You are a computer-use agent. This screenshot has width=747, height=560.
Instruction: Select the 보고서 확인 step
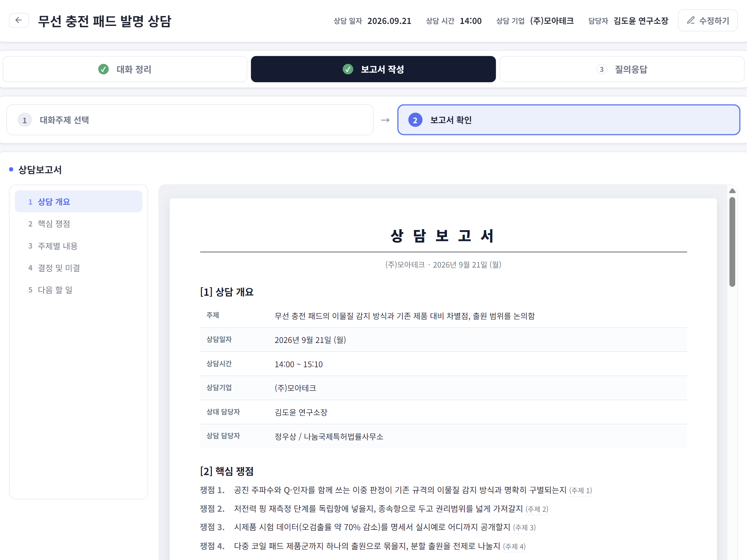pos(569,120)
